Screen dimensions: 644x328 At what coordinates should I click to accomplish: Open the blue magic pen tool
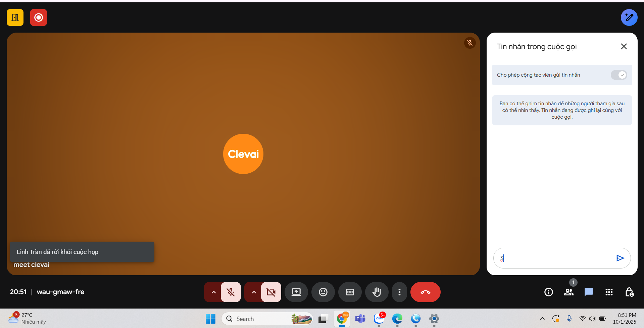tap(629, 17)
